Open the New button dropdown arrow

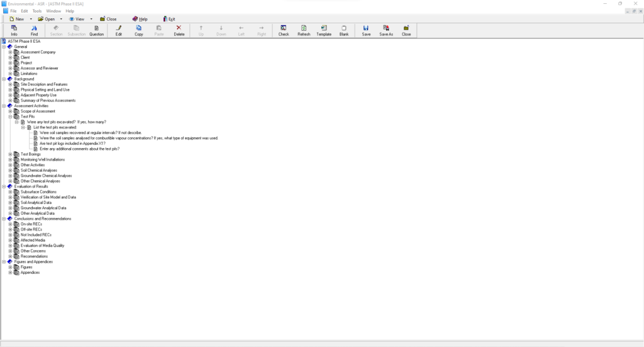(31, 19)
